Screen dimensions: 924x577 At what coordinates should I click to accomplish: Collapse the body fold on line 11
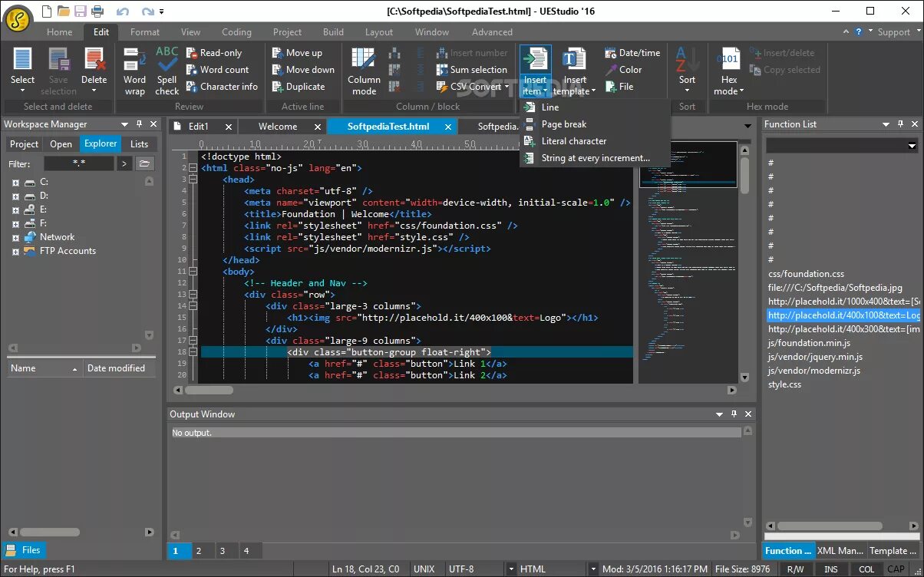193,271
